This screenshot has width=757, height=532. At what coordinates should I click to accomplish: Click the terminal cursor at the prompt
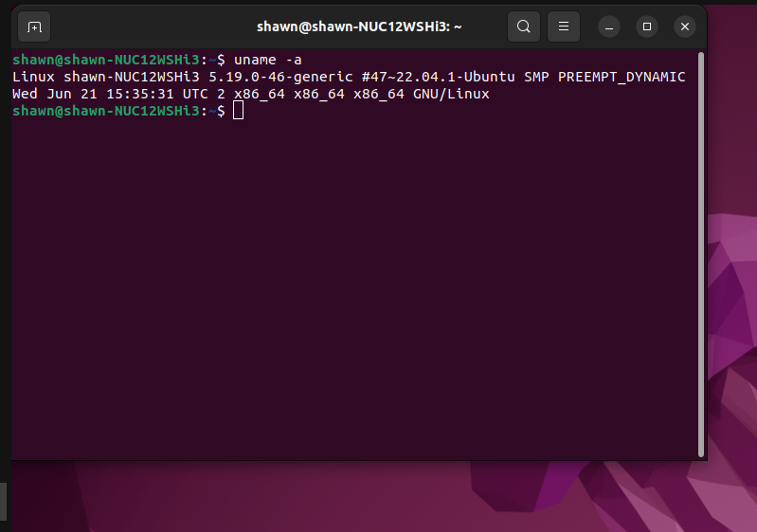pyautogui.click(x=238, y=111)
